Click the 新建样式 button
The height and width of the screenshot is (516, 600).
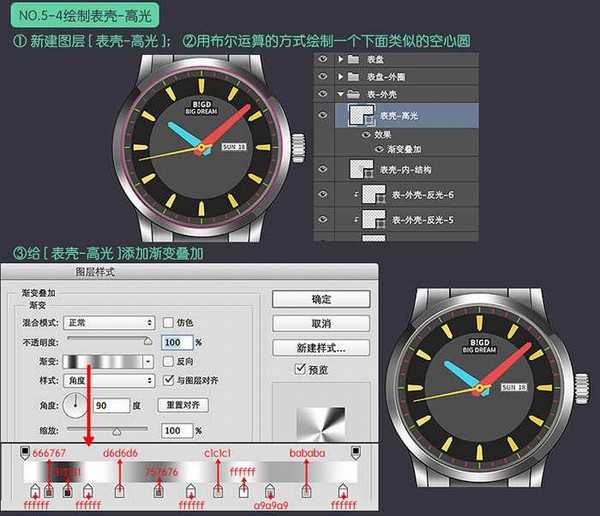(x=321, y=348)
